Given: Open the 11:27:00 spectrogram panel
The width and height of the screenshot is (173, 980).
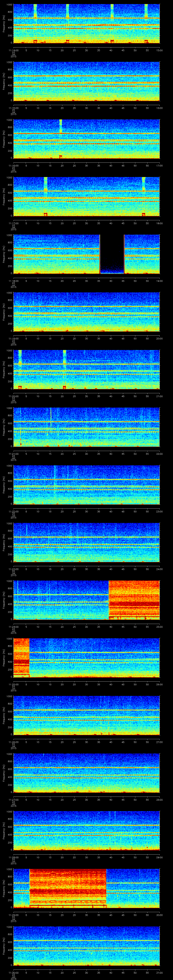Looking at the screenshot, I should pyautogui.click(x=86, y=773).
